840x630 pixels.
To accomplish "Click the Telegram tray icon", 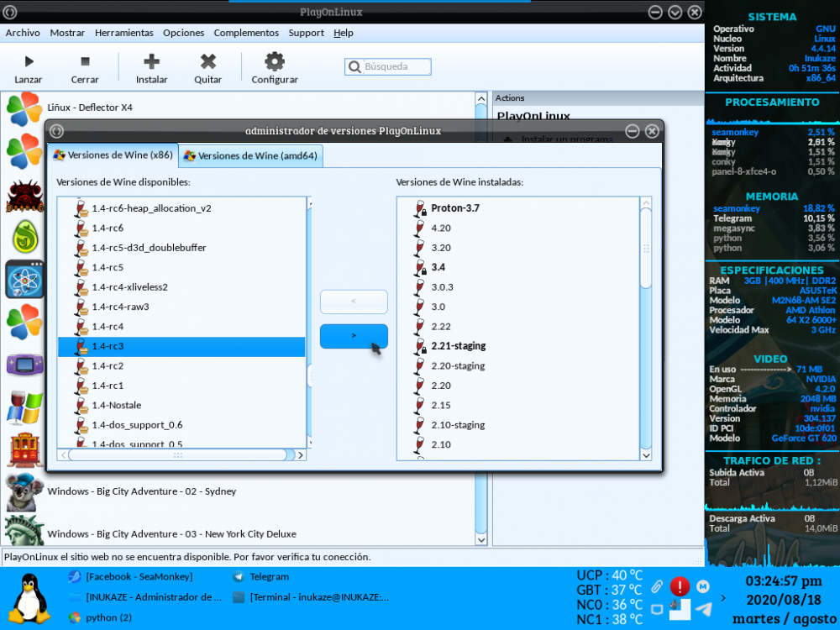I will pos(704,609).
